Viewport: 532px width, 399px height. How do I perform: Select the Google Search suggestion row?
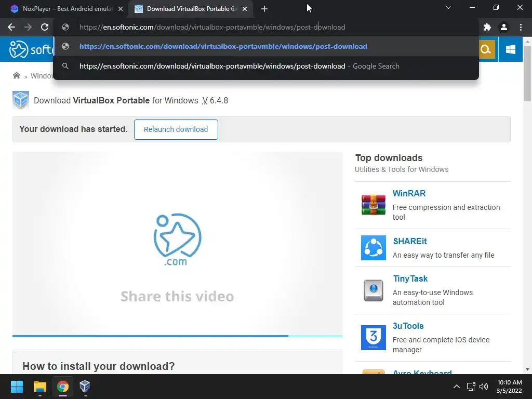pos(266,66)
